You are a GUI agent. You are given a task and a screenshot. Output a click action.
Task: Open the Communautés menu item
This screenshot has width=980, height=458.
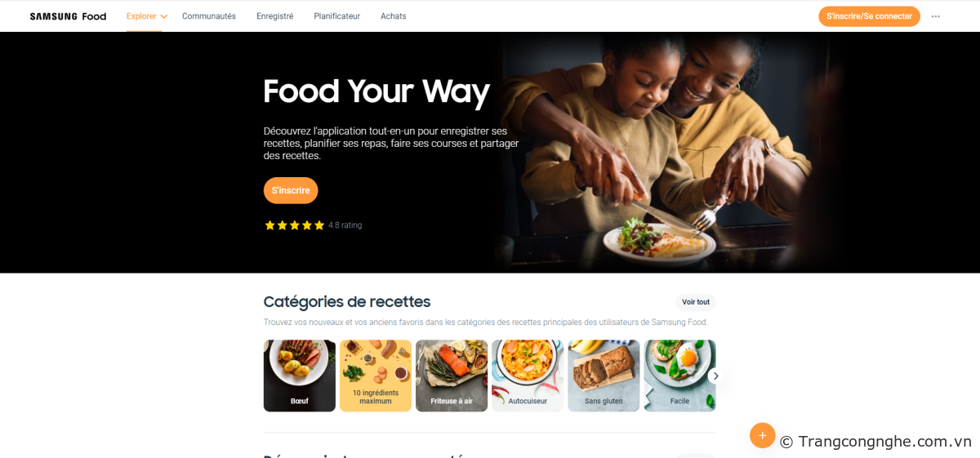[x=209, y=16]
